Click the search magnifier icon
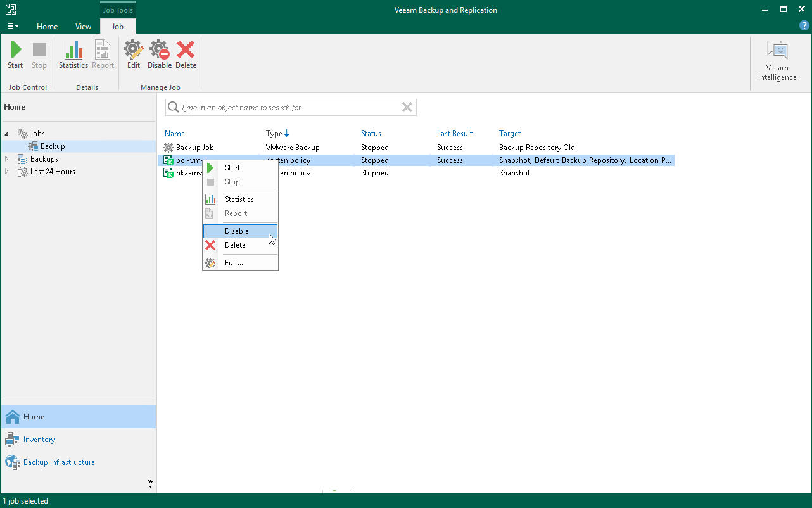Screen dimensions: 812x508 click(x=173, y=108)
